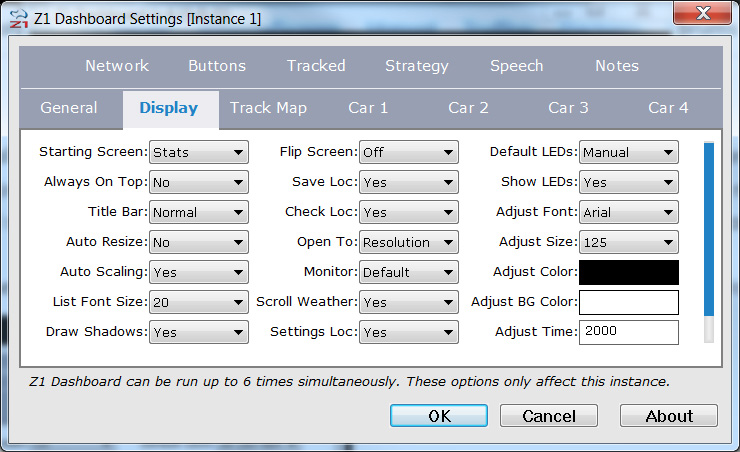Screen dimensions: 740x452
Task: Open the Car 3 tab
Action: (x=568, y=108)
